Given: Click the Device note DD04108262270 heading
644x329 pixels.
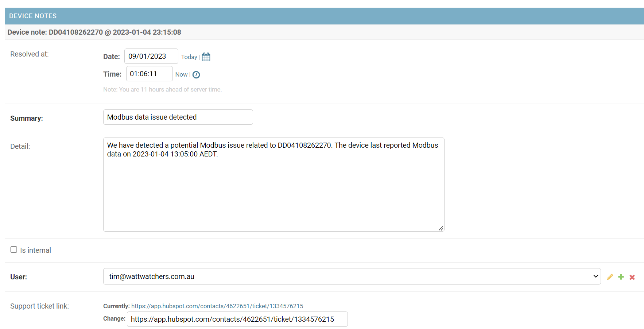Looking at the screenshot, I should point(94,32).
